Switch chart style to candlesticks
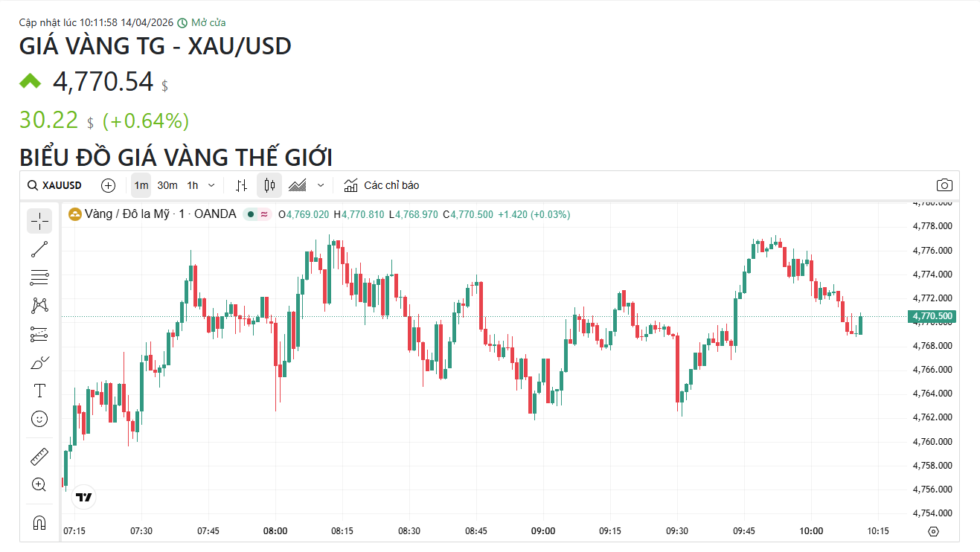The image size is (980, 552). (x=269, y=185)
